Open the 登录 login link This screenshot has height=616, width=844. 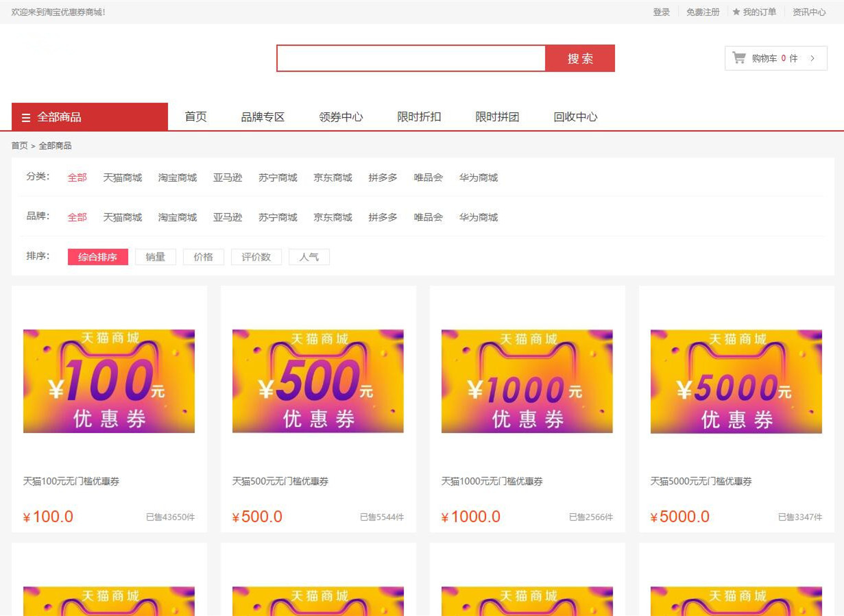pos(662,12)
